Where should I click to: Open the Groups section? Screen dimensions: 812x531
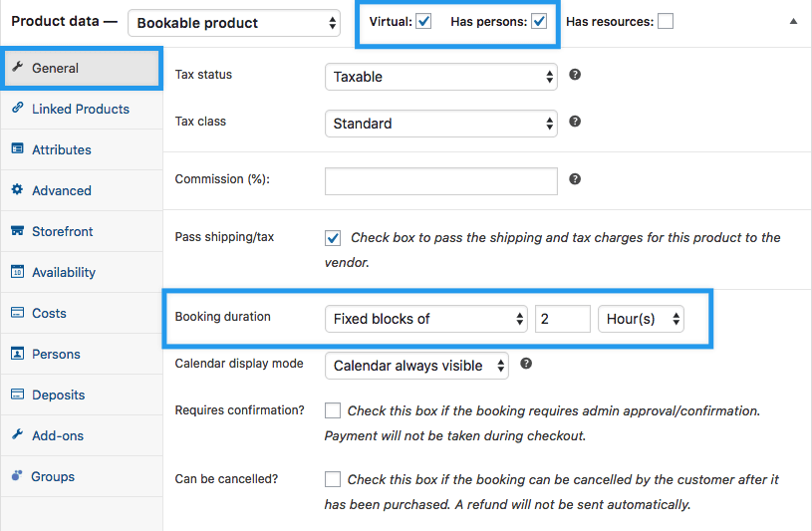coord(53,476)
